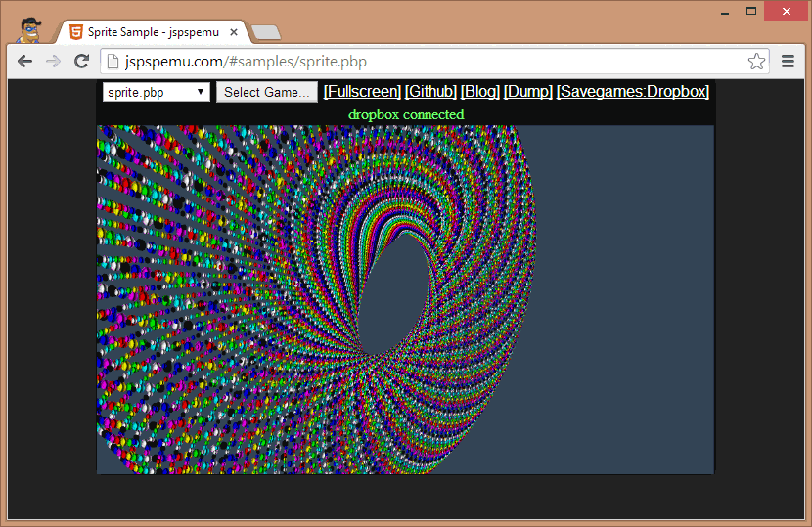The image size is (812, 527).
Task: Focus the jspspemu.com address bar
Action: pyautogui.click(x=430, y=62)
